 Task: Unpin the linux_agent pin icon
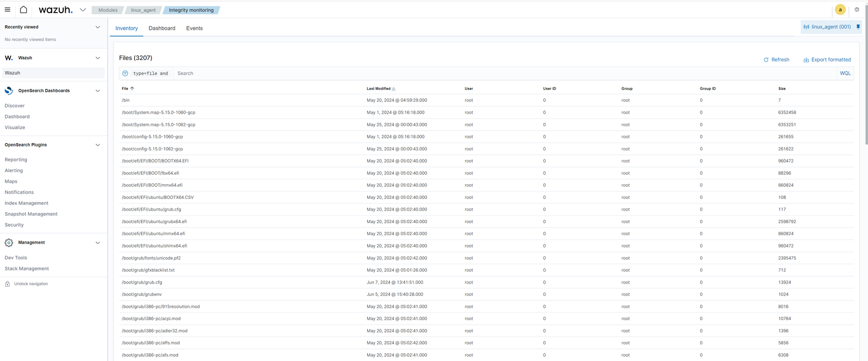[858, 27]
